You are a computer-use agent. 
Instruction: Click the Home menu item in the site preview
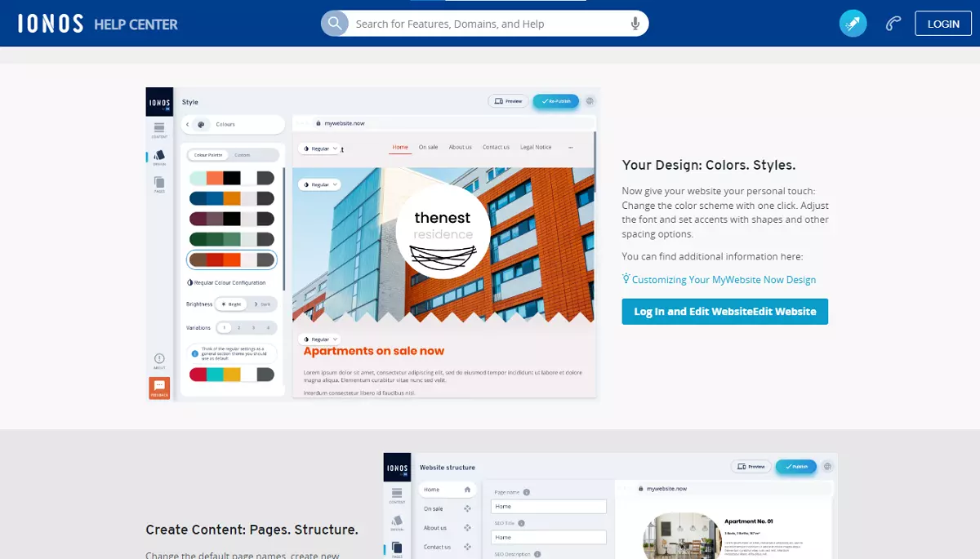[400, 147]
